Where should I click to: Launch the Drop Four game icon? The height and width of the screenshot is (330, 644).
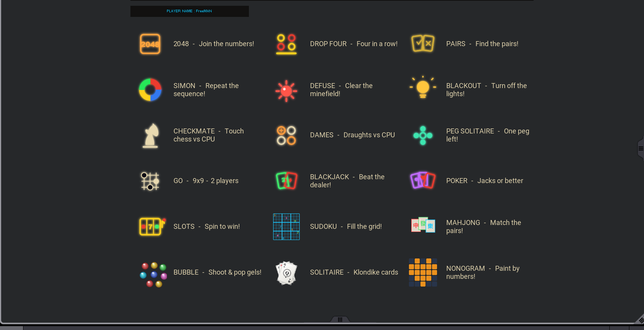point(286,44)
